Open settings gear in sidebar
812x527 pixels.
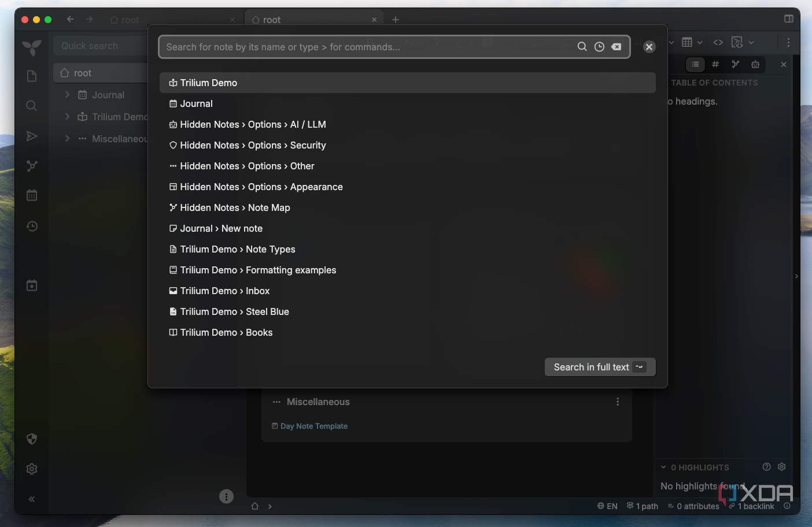pyautogui.click(x=32, y=469)
